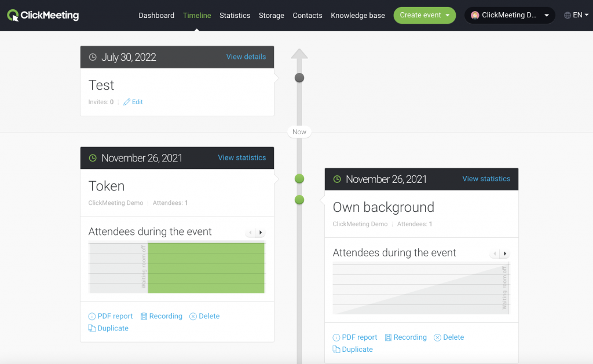
Task: Delete the Token event
Action: point(209,316)
